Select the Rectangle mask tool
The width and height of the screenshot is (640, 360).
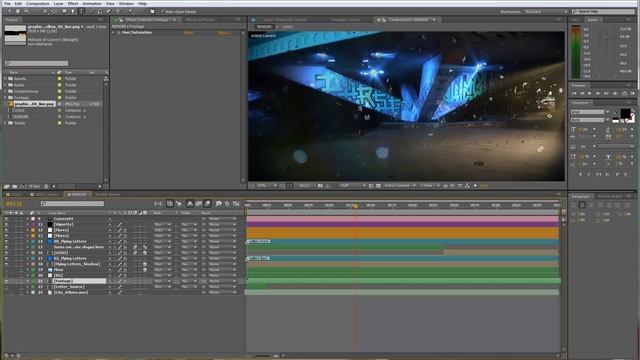65,11
